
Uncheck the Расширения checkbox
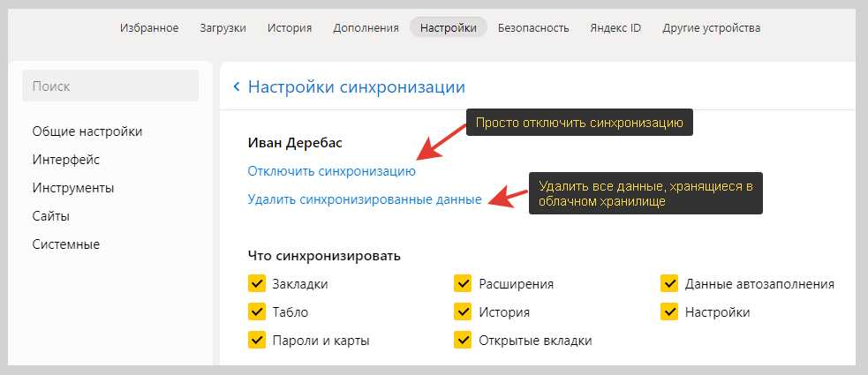point(463,284)
